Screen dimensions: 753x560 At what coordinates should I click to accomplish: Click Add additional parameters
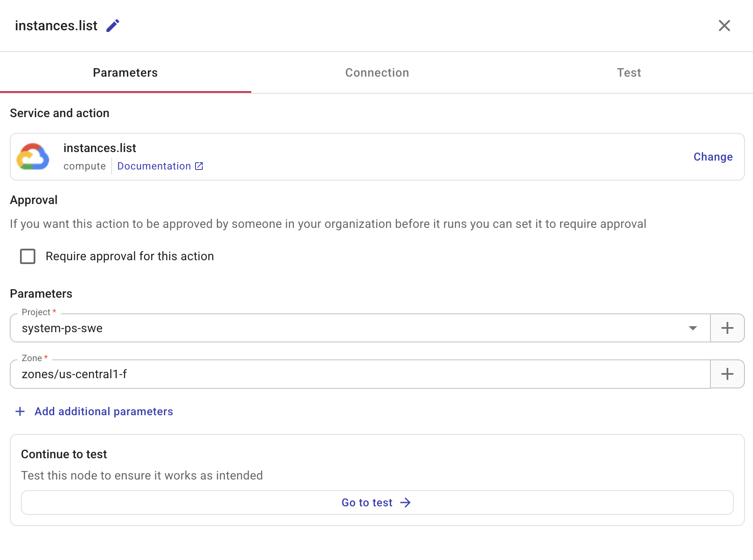pos(103,411)
